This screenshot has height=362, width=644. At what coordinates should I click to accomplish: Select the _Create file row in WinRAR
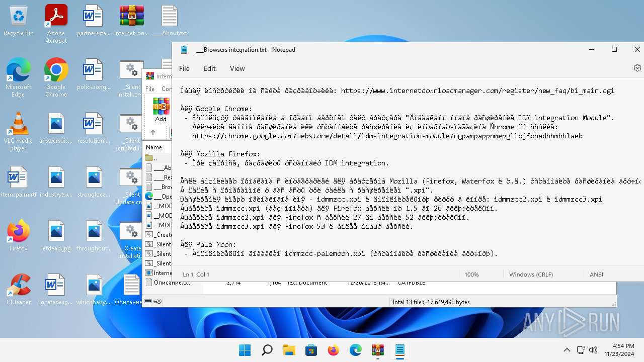pos(158,234)
